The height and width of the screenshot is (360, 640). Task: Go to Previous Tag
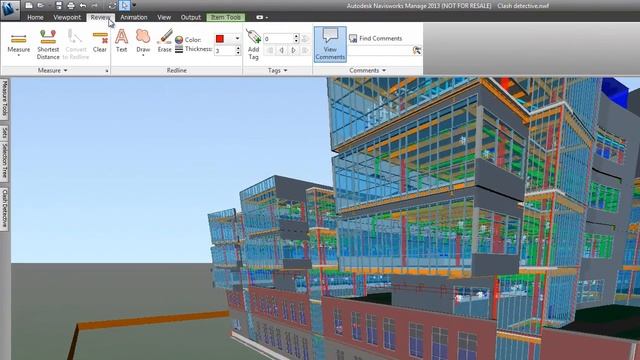point(282,51)
